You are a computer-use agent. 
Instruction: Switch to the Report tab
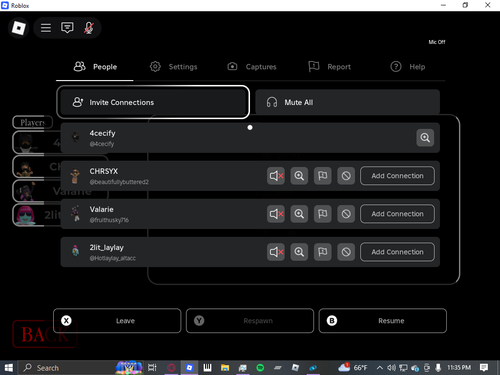pos(329,67)
